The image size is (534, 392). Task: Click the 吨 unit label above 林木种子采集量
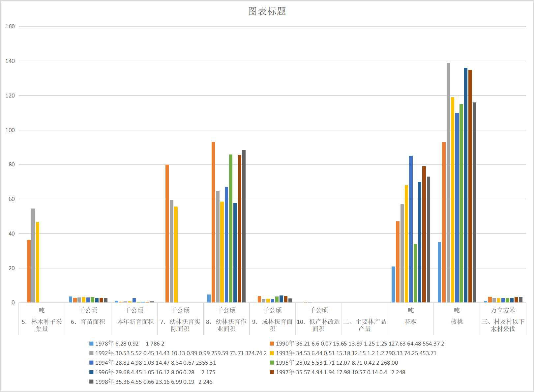pyautogui.click(x=42, y=310)
